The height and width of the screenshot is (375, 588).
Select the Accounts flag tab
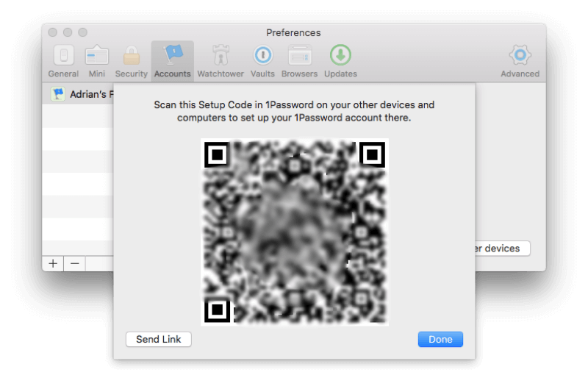click(173, 61)
